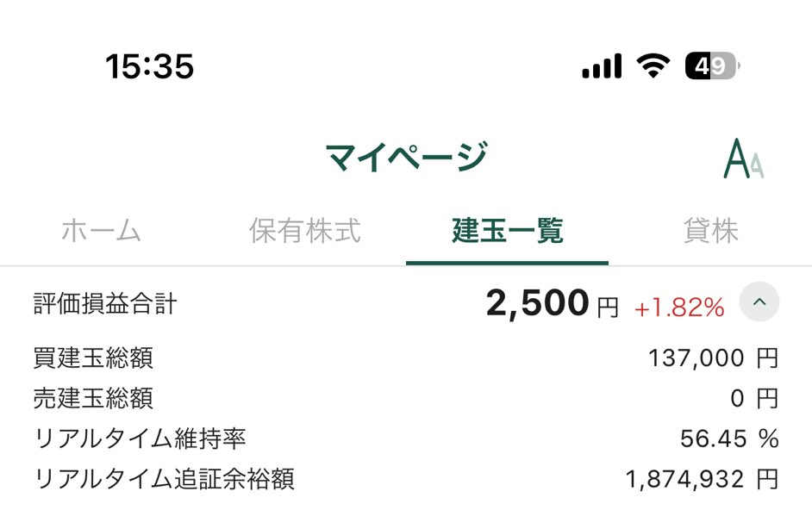Select the 建玉一覧 tab
Image resolution: width=812 pixels, height=510 pixels.
tap(507, 231)
